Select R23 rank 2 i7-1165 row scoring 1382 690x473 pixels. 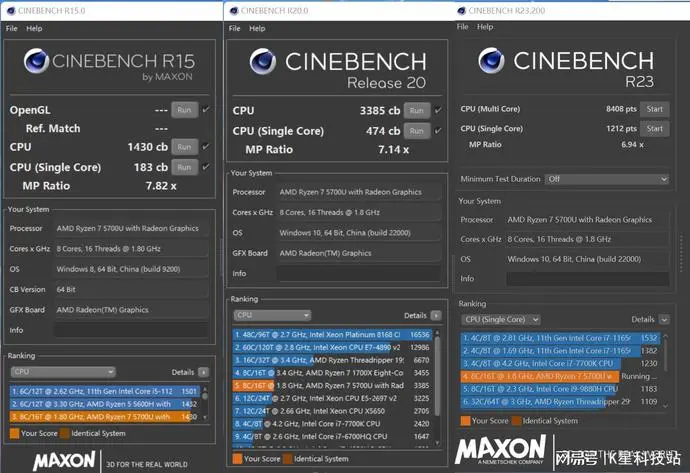coord(560,351)
